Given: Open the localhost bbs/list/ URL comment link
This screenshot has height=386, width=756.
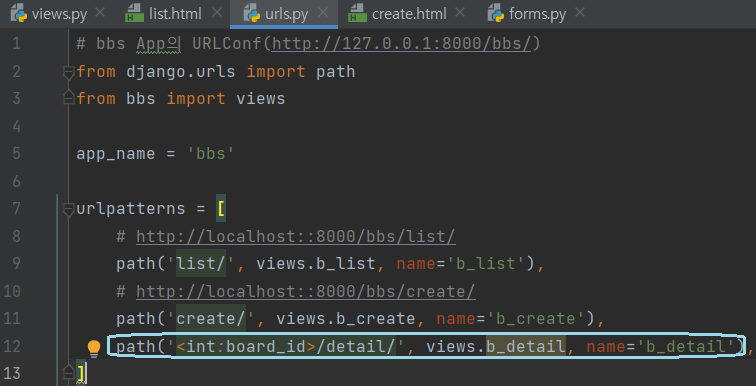Looking at the screenshot, I should click(296, 237).
